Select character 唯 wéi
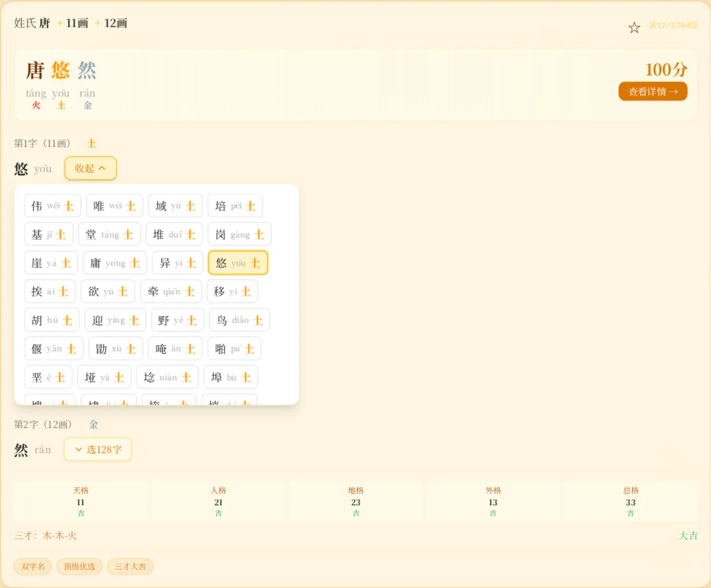Screen dimensions: 711x588 pyautogui.click(x=114, y=206)
